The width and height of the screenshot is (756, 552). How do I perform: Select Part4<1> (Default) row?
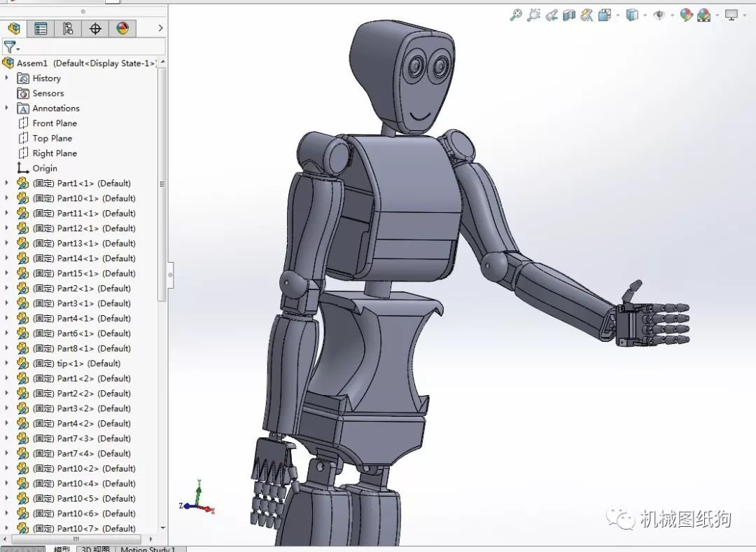point(73,318)
